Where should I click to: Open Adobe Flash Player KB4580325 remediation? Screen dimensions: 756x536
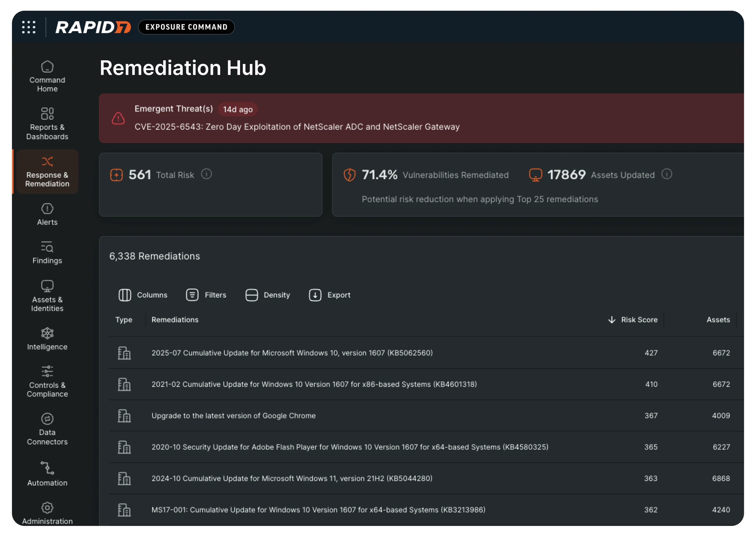click(x=350, y=447)
